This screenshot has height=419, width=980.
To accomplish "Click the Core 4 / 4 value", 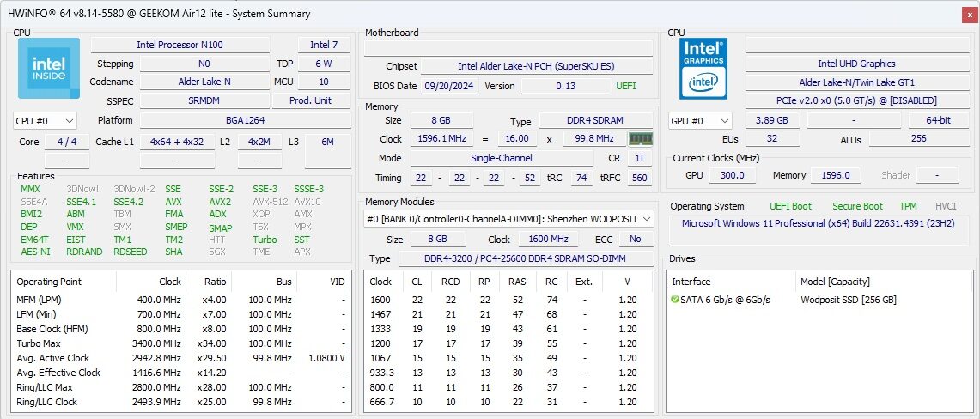I will pos(67,142).
